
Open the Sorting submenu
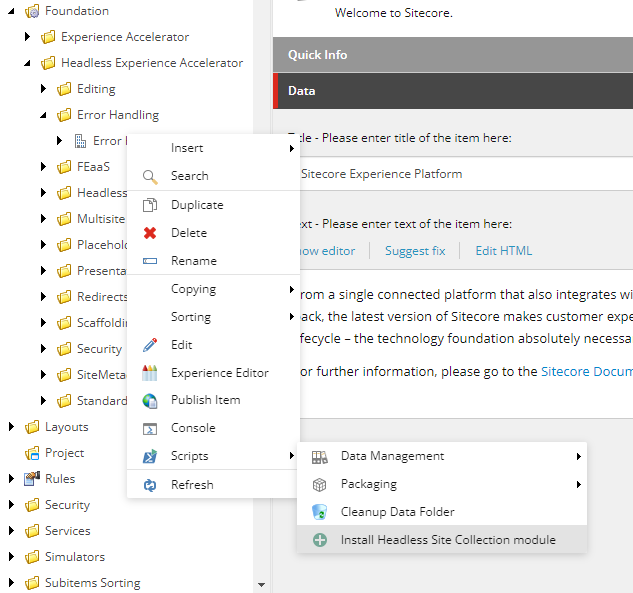tap(213, 317)
